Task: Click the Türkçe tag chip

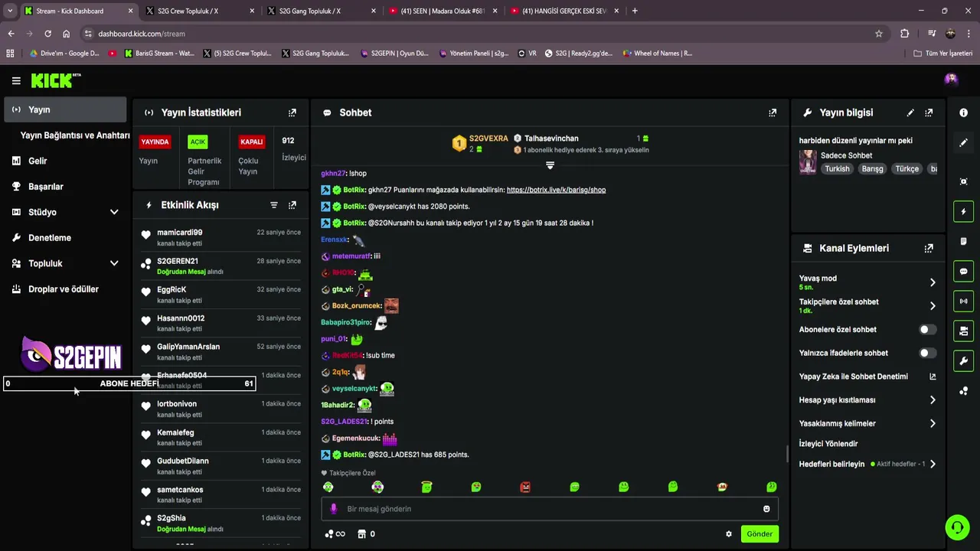Action: [x=906, y=168]
